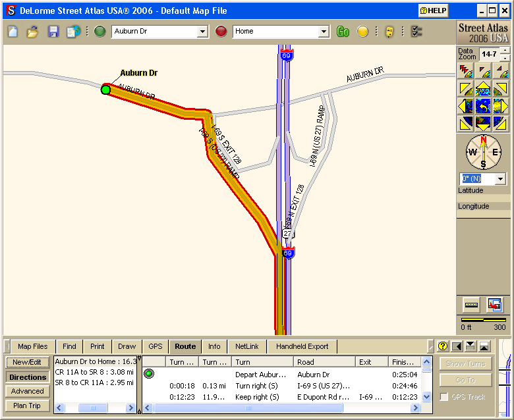
Task: Click the HELP button in title bar
Action: [434, 11]
